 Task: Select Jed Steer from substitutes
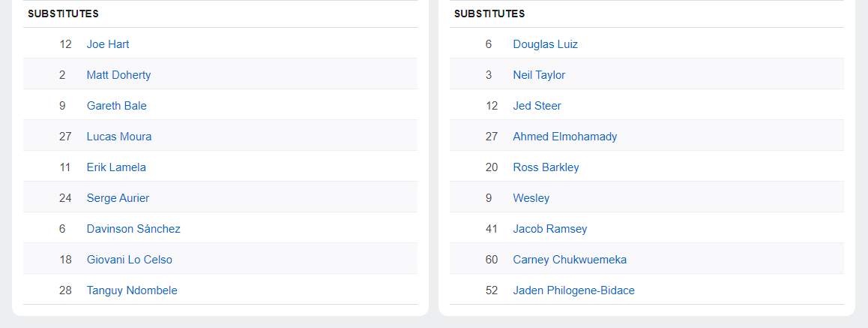coord(537,106)
